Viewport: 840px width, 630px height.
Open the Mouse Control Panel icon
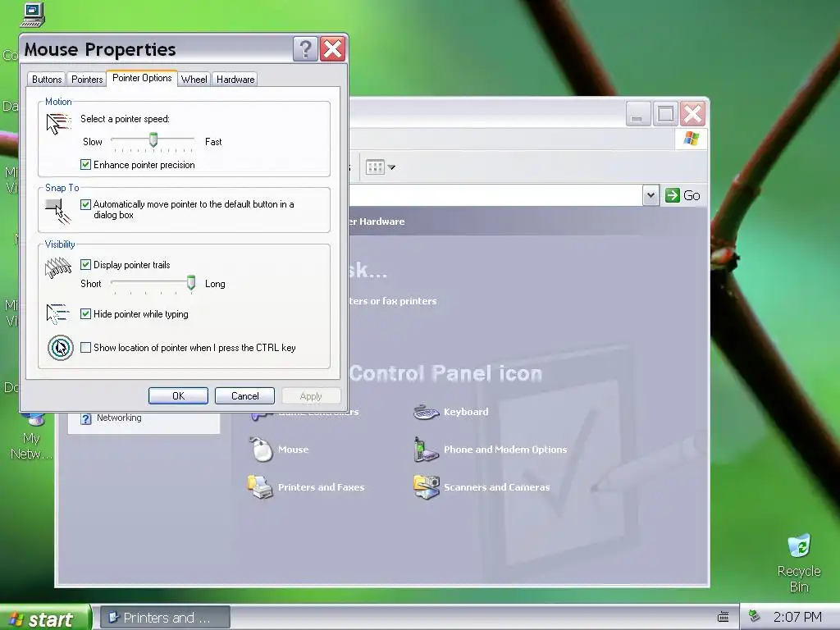click(262, 449)
